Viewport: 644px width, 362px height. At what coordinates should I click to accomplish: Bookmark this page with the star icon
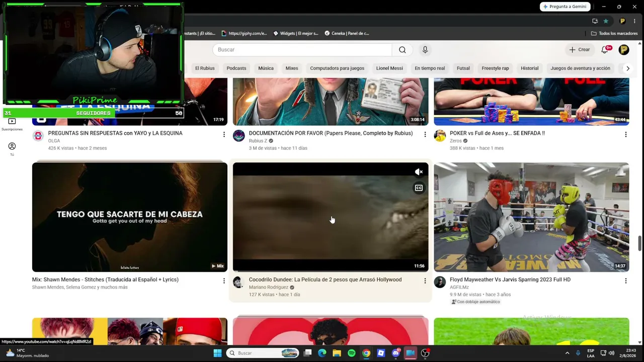tap(606, 21)
